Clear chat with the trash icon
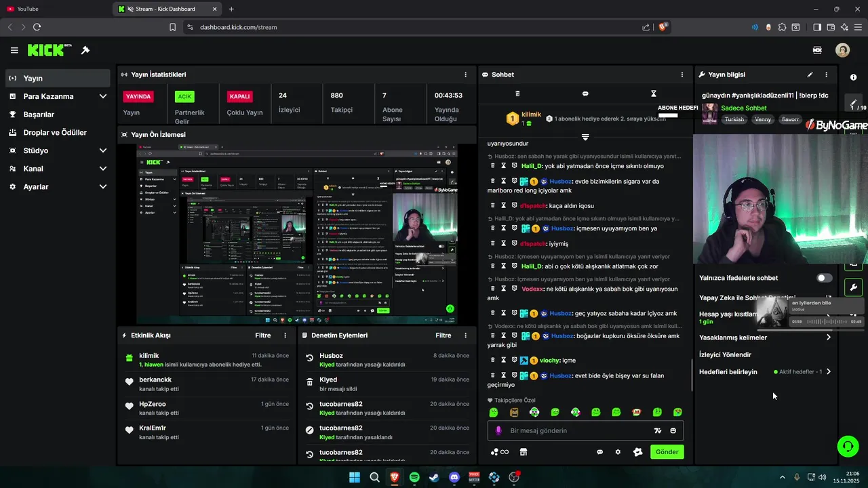Viewport: 868px width, 488px height. pyautogui.click(x=517, y=94)
